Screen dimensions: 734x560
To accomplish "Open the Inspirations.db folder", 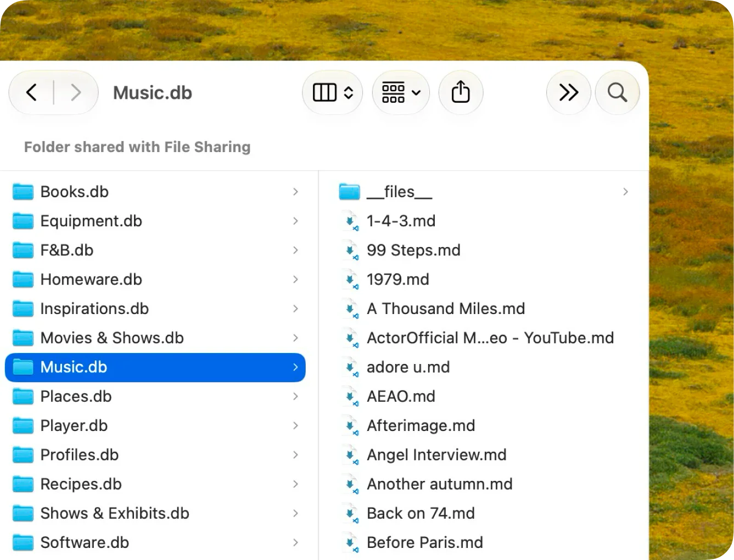I will (155, 309).
